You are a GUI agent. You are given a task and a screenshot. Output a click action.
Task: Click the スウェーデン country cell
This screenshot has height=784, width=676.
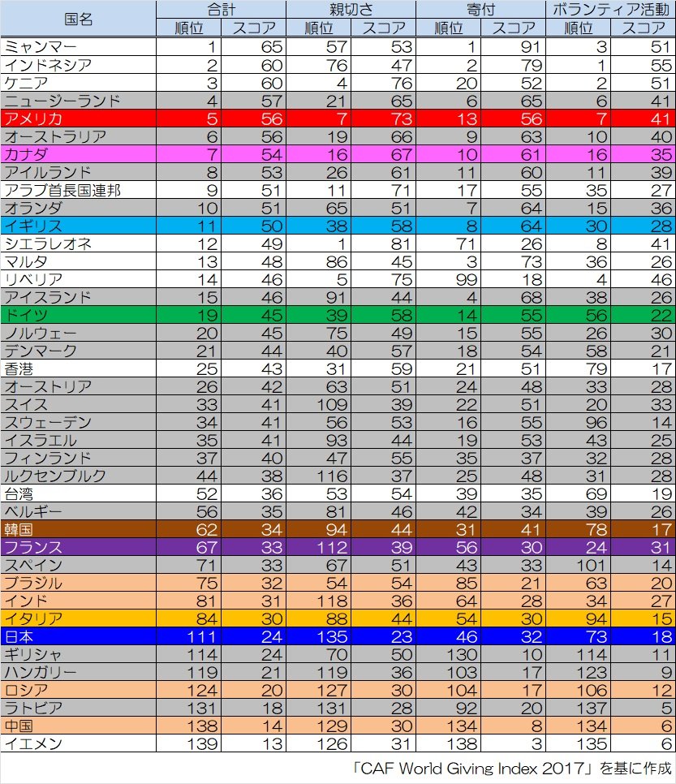pyautogui.click(x=78, y=423)
